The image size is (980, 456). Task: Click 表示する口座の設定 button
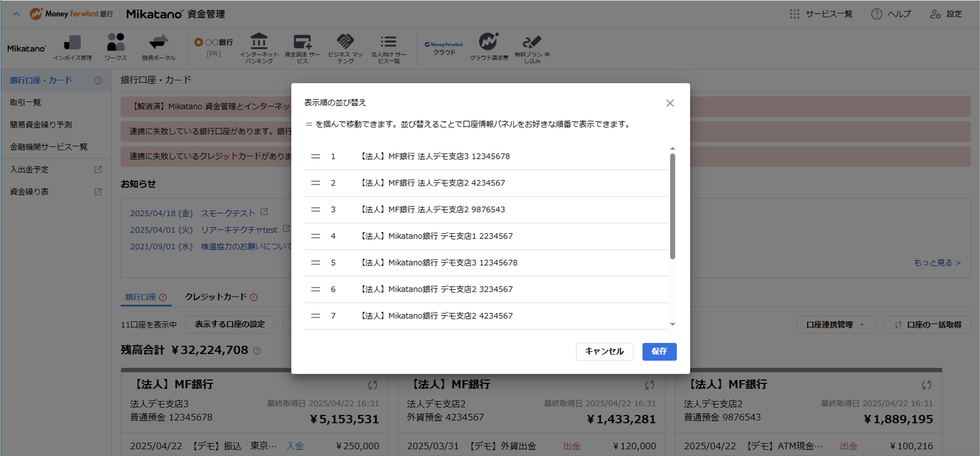[x=230, y=325]
